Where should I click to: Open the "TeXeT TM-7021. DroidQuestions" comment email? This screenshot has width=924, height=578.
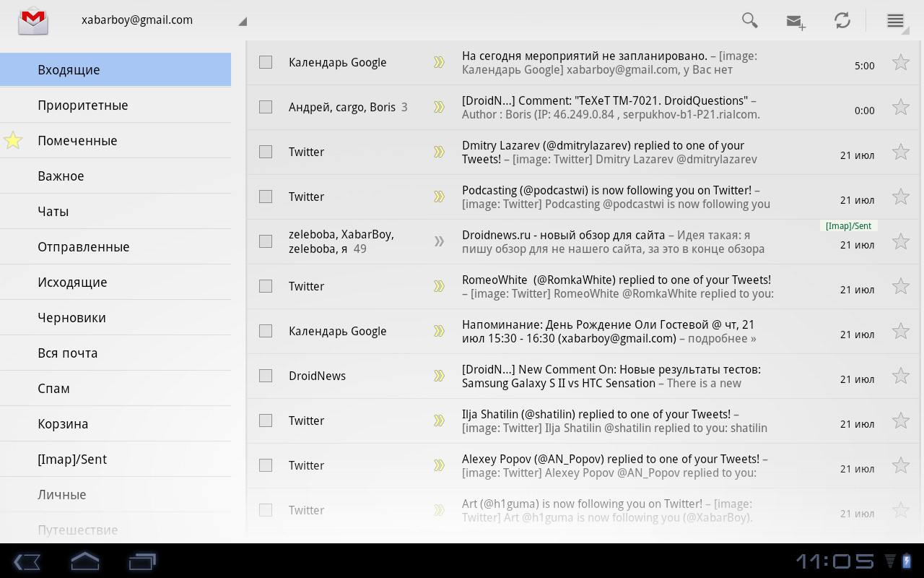coord(583,107)
